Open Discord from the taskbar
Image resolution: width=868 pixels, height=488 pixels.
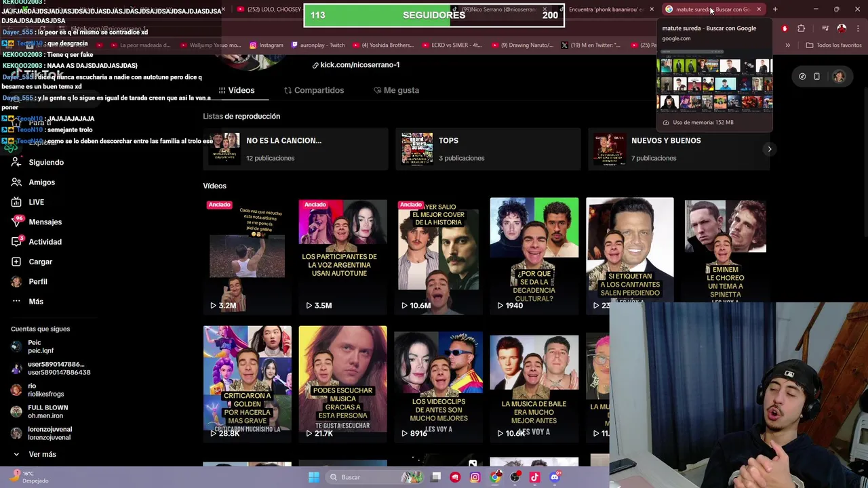(x=555, y=477)
